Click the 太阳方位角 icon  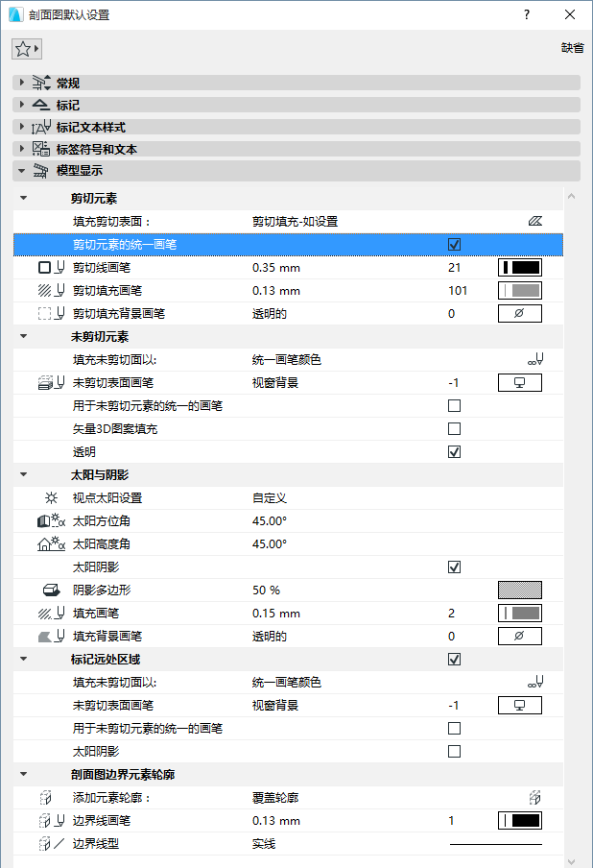click(52, 521)
